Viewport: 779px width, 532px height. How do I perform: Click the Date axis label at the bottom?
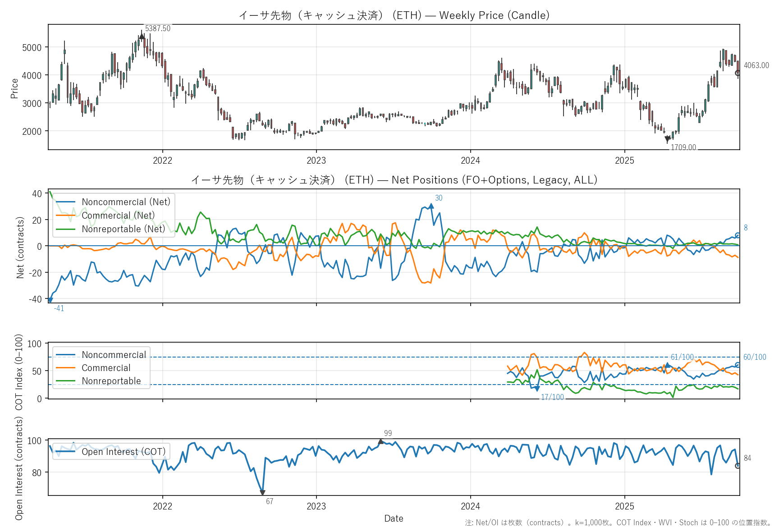coord(394,518)
